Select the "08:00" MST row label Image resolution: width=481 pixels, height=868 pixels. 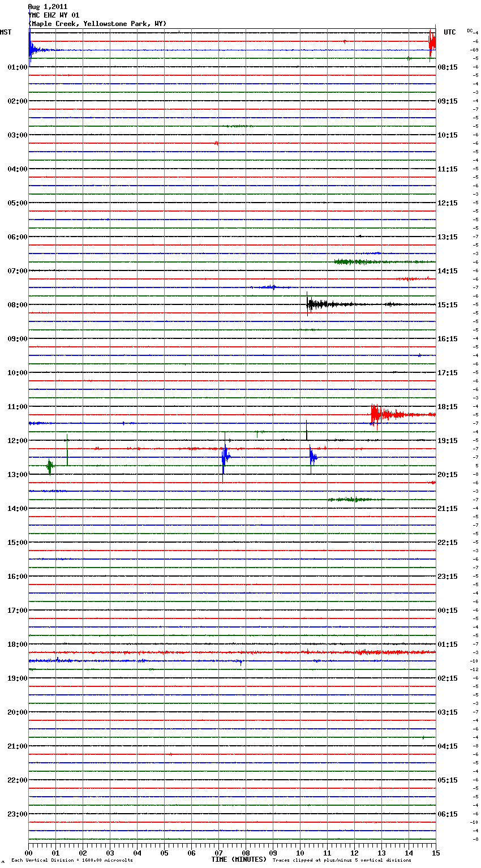click(x=18, y=305)
